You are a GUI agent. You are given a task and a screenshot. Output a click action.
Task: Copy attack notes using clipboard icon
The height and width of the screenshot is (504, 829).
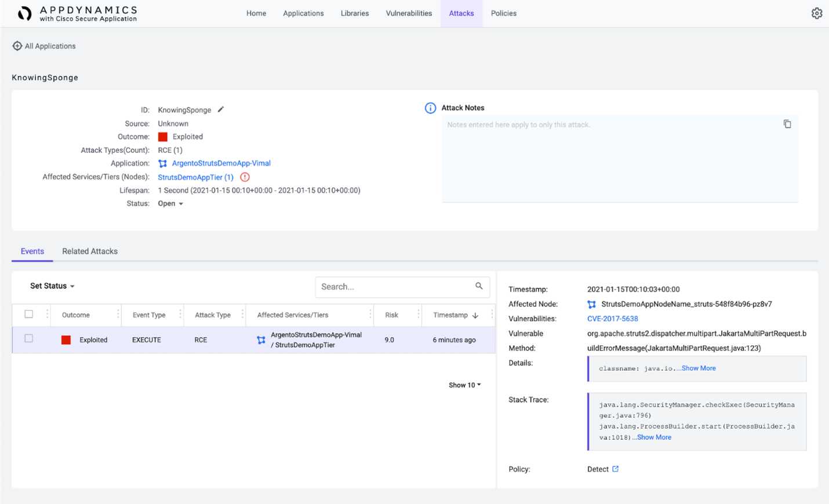(x=787, y=124)
